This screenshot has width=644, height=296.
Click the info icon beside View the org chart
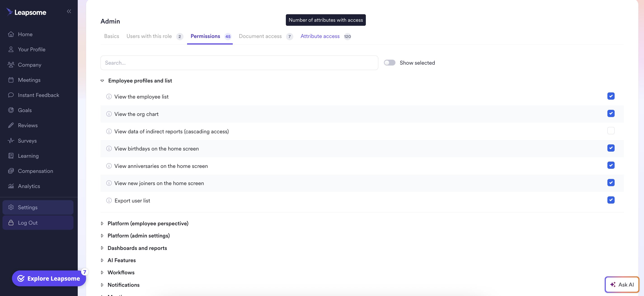point(109,114)
